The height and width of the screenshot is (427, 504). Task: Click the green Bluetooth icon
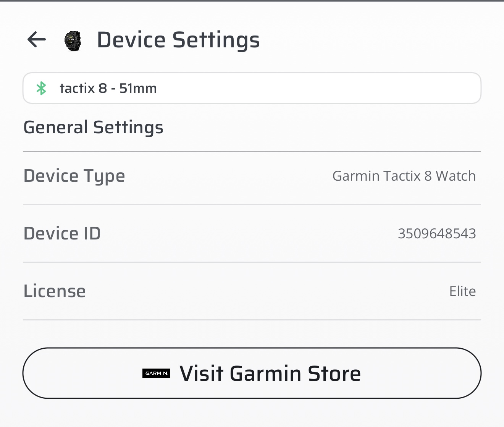(41, 88)
